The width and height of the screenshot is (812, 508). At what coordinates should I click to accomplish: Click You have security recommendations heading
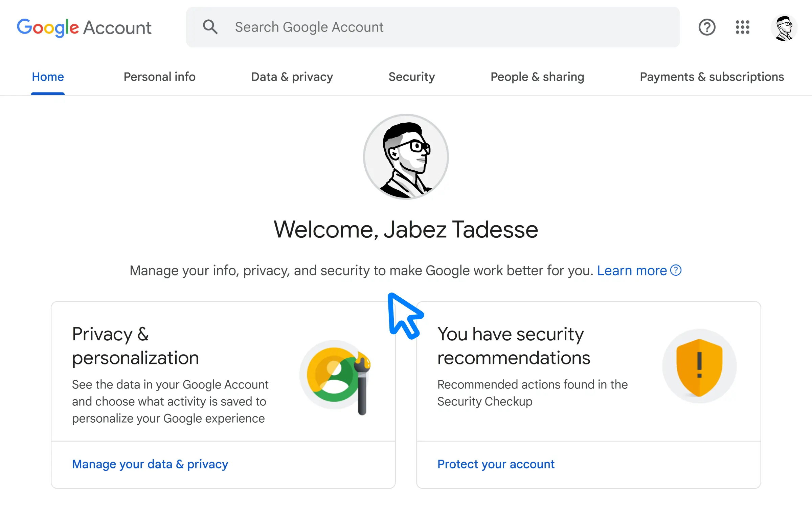coord(514,346)
